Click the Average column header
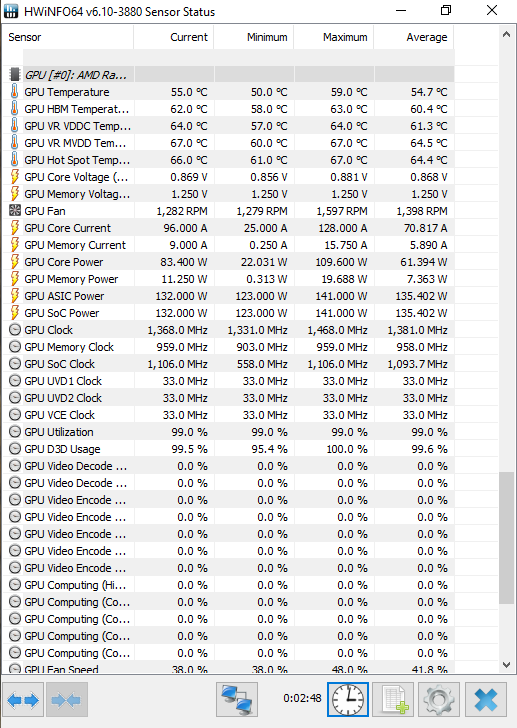The height and width of the screenshot is (728, 517). [414, 37]
